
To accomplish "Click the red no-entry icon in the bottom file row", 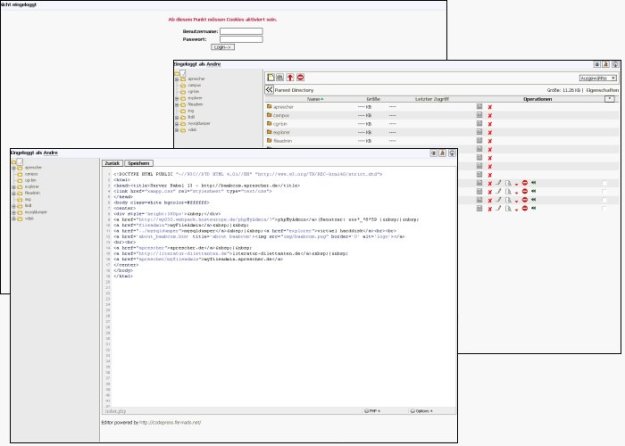I will 525,208.
